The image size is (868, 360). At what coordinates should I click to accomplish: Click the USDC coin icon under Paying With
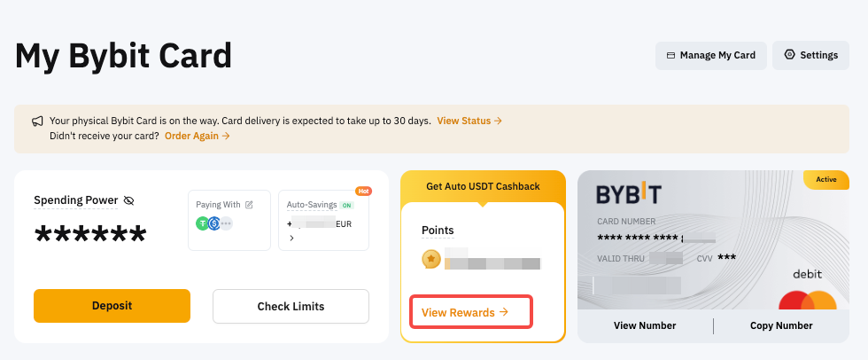tap(214, 223)
